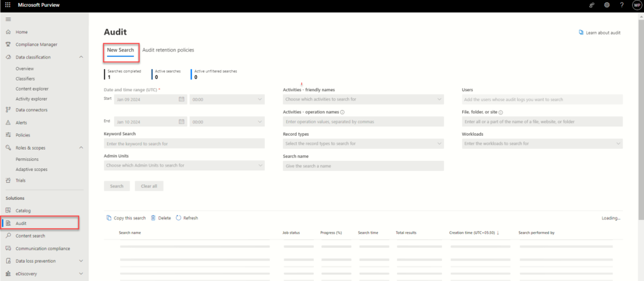
Task: Select the New Search tab
Action: pos(120,50)
